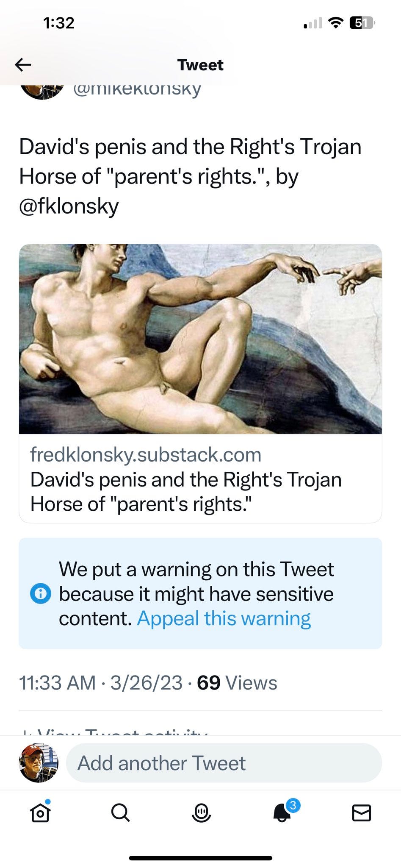Image resolution: width=401 pixels, height=868 pixels.
Task: Tap the profile avatar beside reply field
Action: (x=39, y=763)
